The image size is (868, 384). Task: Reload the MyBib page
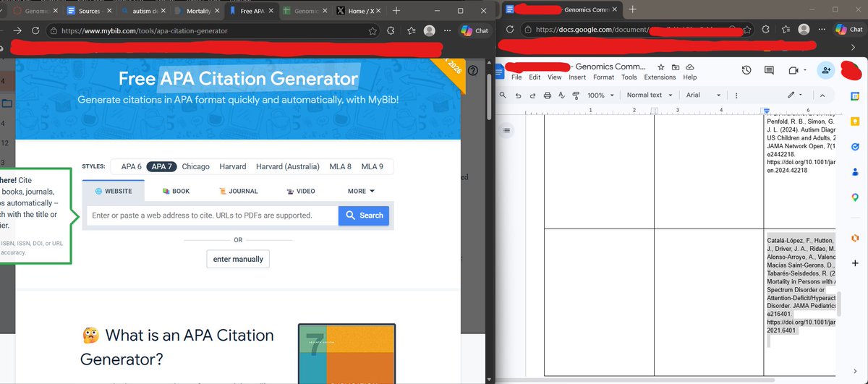36,31
